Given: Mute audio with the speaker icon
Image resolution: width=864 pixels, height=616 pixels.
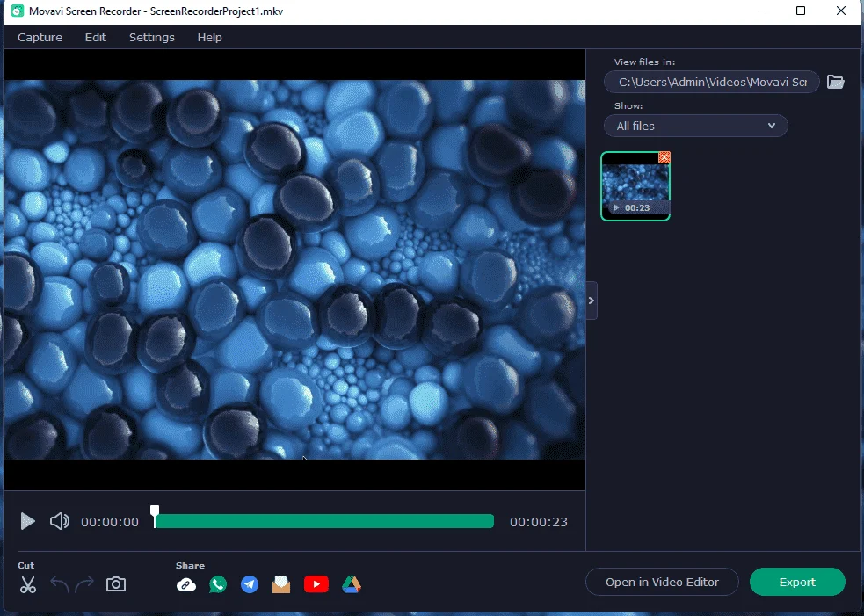Looking at the screenshot, I should tap(60, 521).
